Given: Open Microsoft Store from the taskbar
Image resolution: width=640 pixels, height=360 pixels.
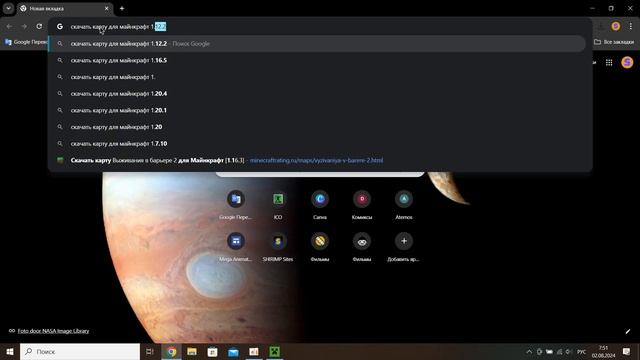Looking at the screenshot, I should click(213, 351).
